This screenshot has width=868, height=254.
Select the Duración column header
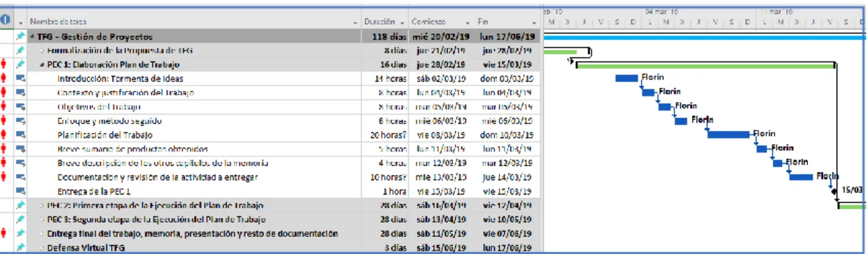coord(384,21)
